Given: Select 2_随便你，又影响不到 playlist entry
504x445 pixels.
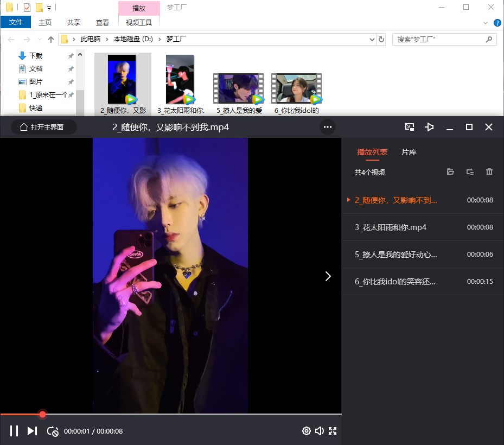Looking at the screenshot, I should click(x=423, y=200).
